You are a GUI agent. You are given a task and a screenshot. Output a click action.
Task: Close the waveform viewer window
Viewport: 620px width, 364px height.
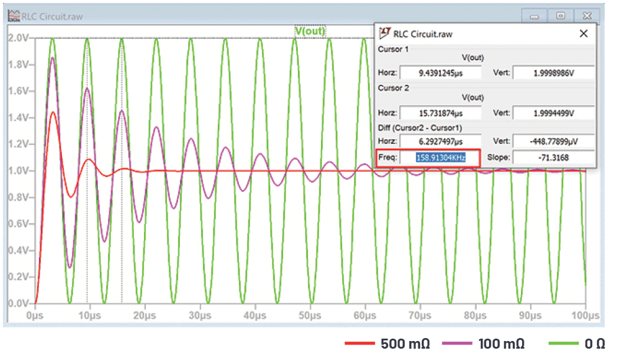pos(587,16)
